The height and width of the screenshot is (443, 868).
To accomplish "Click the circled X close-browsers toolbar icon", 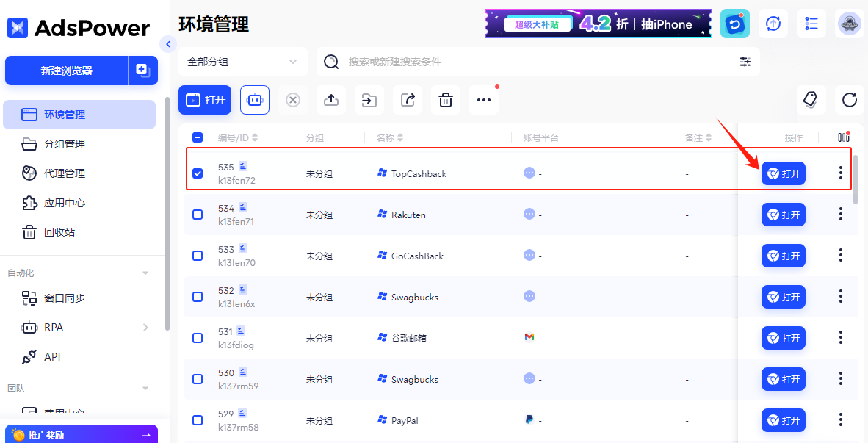I will [x=293, y=100].
